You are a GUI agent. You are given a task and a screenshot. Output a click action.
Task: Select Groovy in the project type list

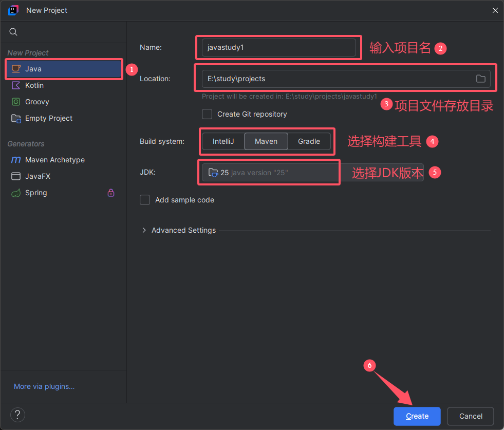pos(64,102)
